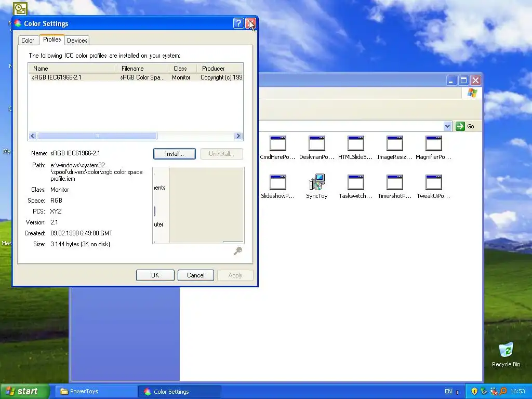Click the key icon in Color Settings
The height and width of the screenshot is (399, 532).
pyautogui.click(x=238, y=251)
